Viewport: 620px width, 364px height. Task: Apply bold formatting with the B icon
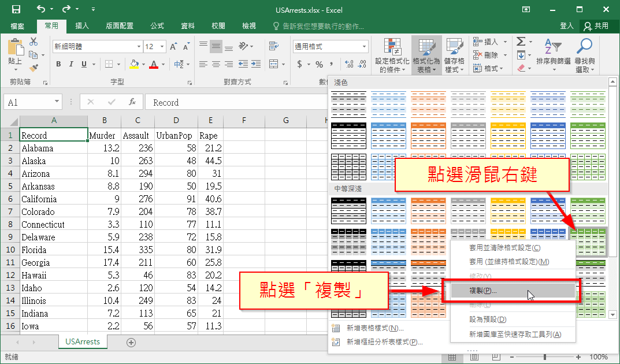tap(58, 64)
